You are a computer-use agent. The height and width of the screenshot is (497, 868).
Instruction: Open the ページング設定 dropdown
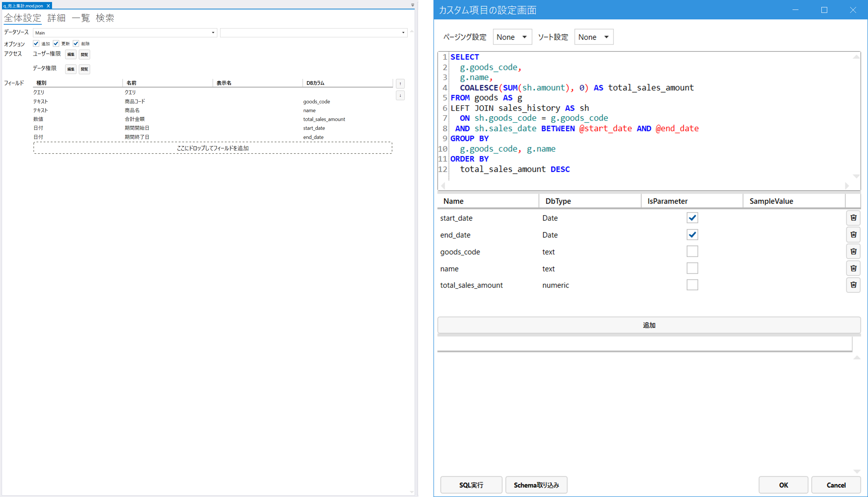[x=512, y=37]
